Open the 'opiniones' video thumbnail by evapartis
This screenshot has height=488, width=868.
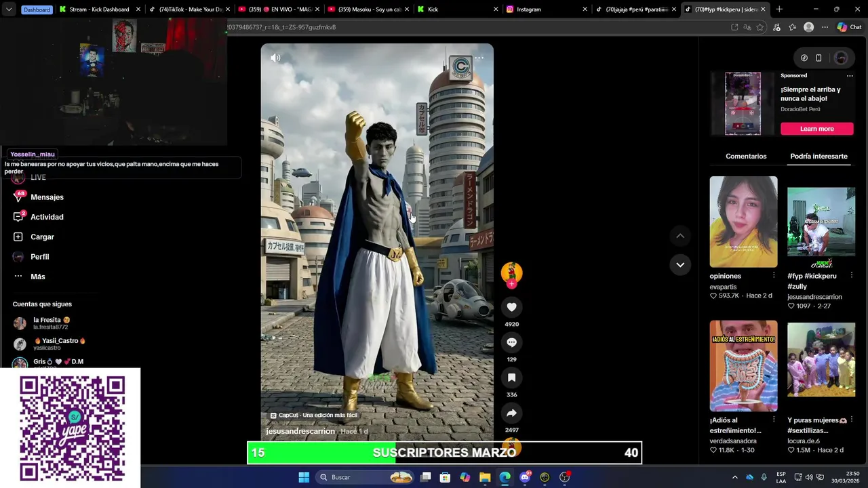pyautogui.click(x=743, y=222)
